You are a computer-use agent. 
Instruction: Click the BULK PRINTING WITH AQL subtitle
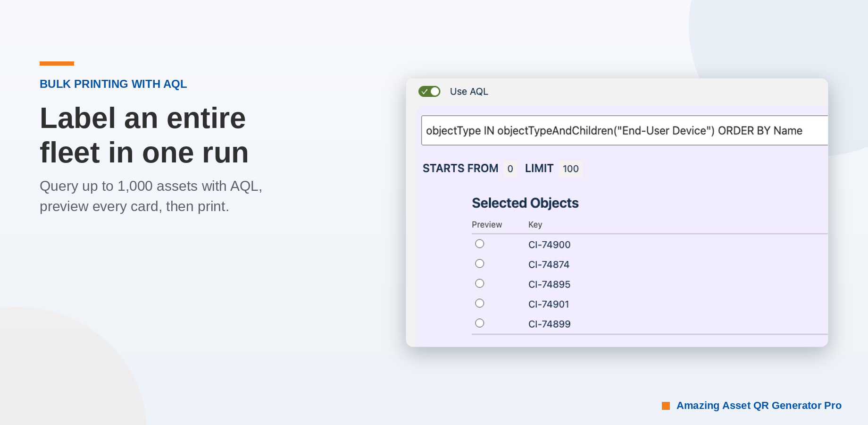[x=113, y=84]
